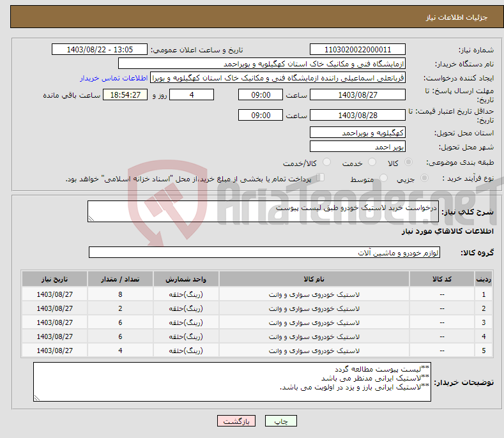Click quantity 2 in row 2
The height and width of the screenshot is (438, 504).
[x=120, y=308]
